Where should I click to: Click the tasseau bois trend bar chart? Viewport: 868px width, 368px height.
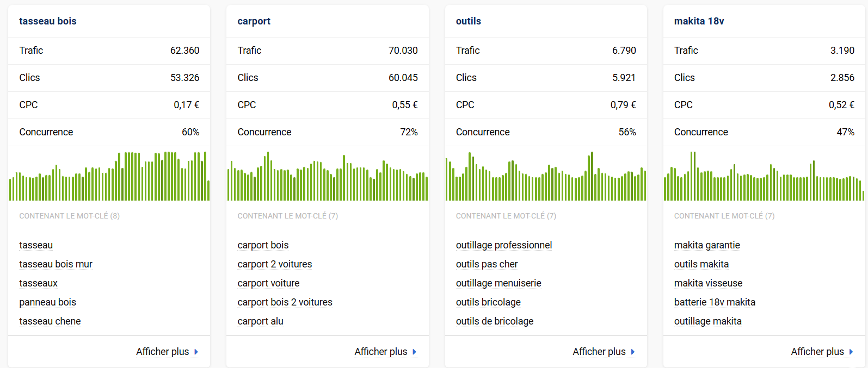tap(109, 177)
